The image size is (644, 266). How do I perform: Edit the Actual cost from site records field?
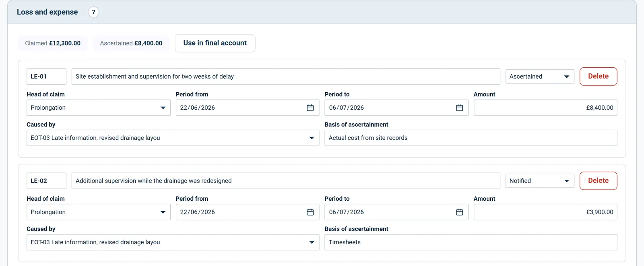pyautogui.click(x=471, y=138)
